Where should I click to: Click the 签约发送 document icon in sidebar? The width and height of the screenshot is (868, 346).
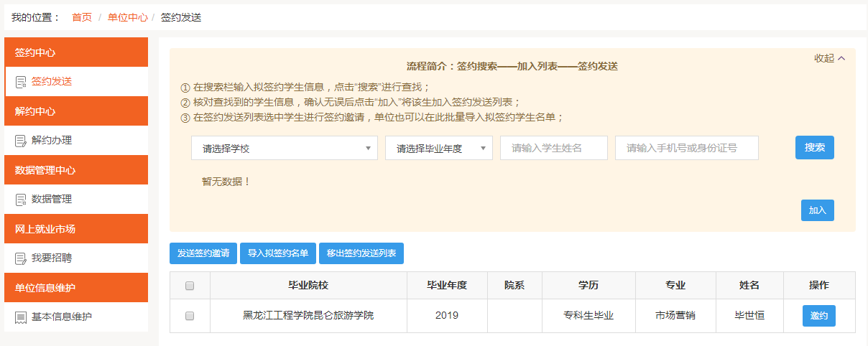pyautogui.click(x=21, y=82)
